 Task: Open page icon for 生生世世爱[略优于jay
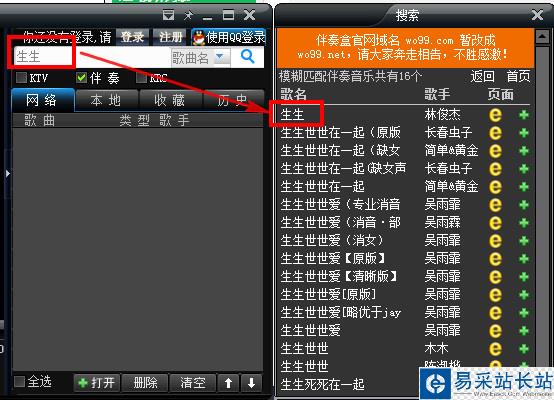point(495,313)
